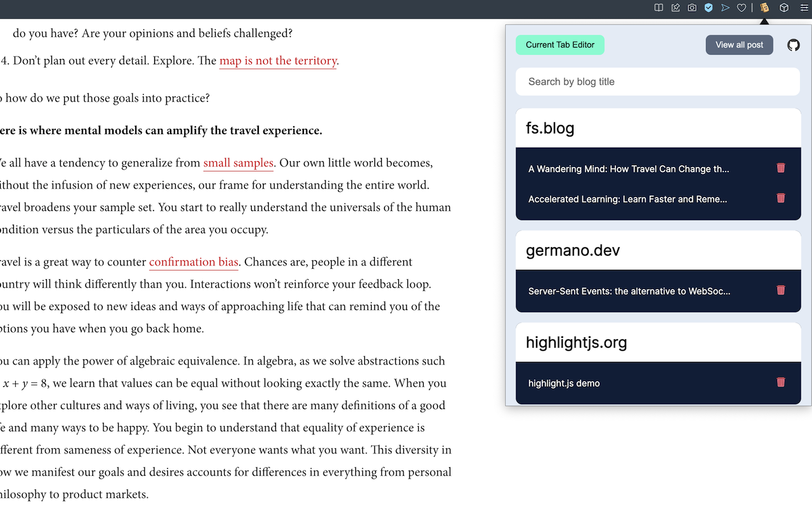This screenshot has height=508, width=812.
Task: Open the small samples link
Action: pos(238,163)
